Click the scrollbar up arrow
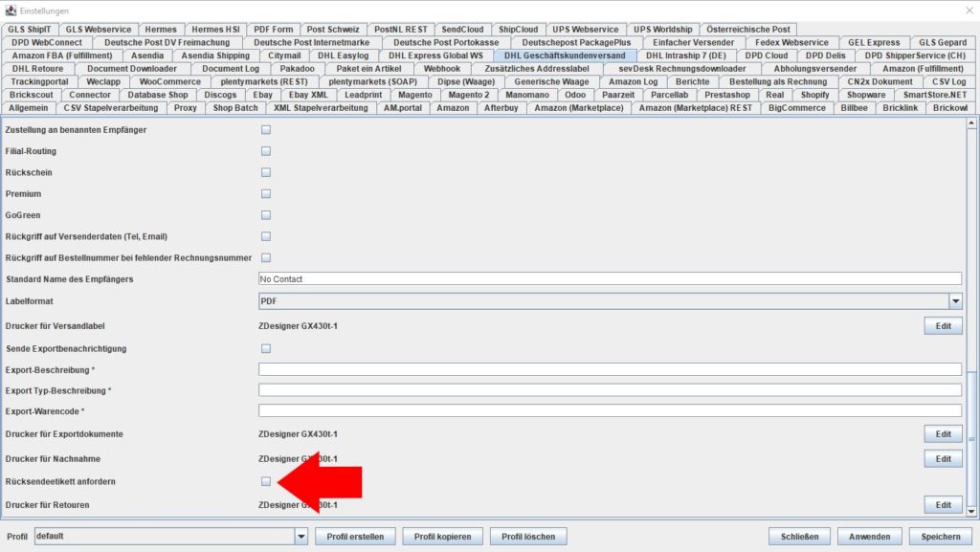Screen dimensions: 980x552 point(971,123)
